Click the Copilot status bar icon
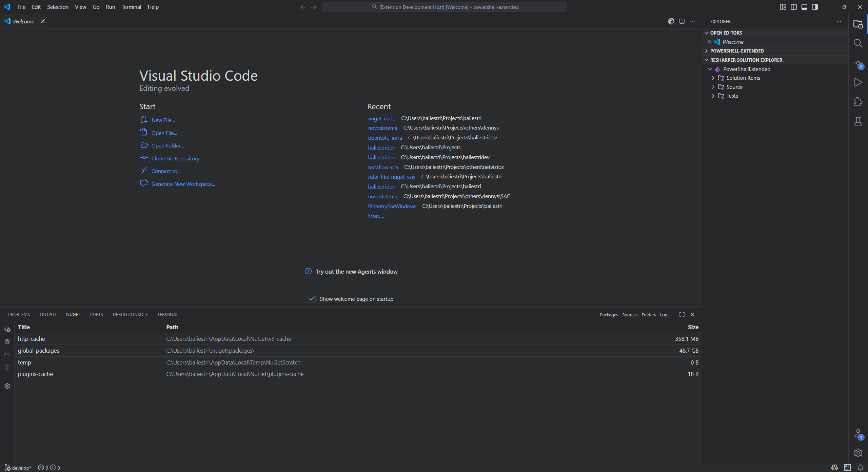 click(x=835, y=468)
